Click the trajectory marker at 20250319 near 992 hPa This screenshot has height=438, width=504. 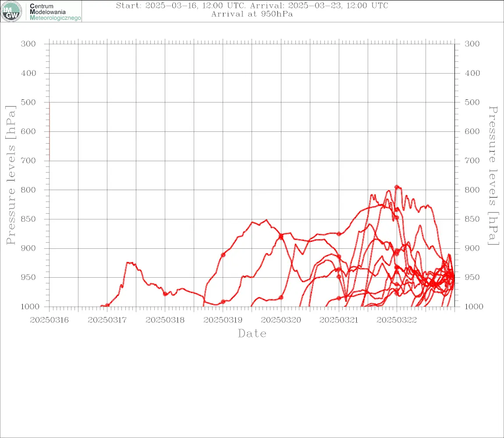(223, 302)
